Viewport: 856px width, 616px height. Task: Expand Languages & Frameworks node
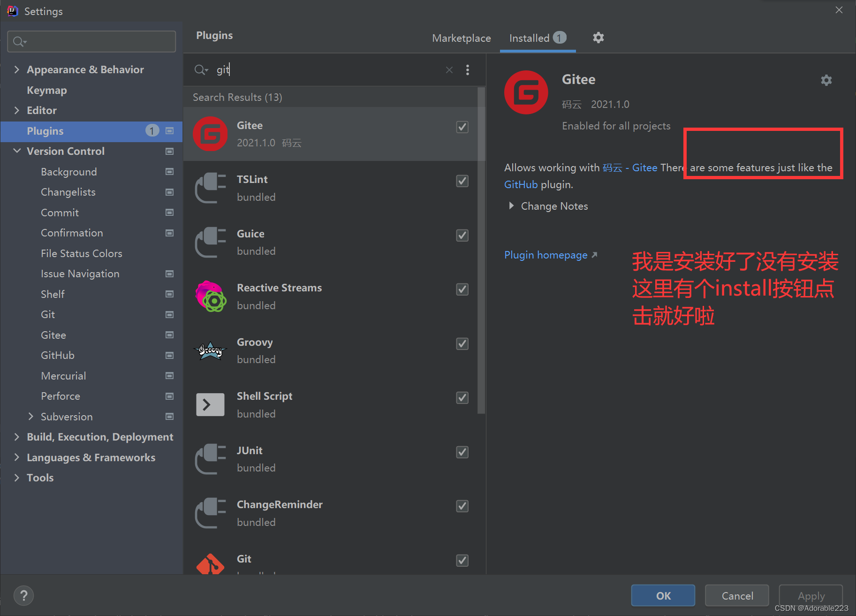tap(17, 457)
